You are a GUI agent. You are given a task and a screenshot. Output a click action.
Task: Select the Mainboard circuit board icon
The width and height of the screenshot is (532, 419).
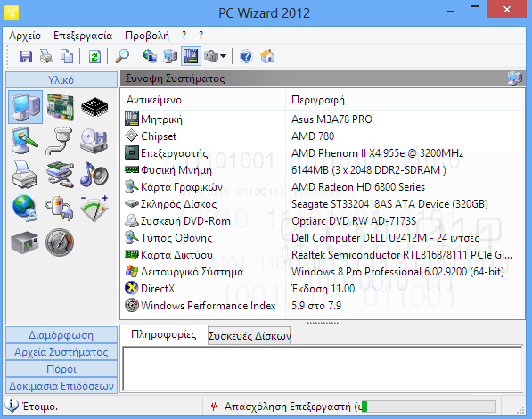60,107
